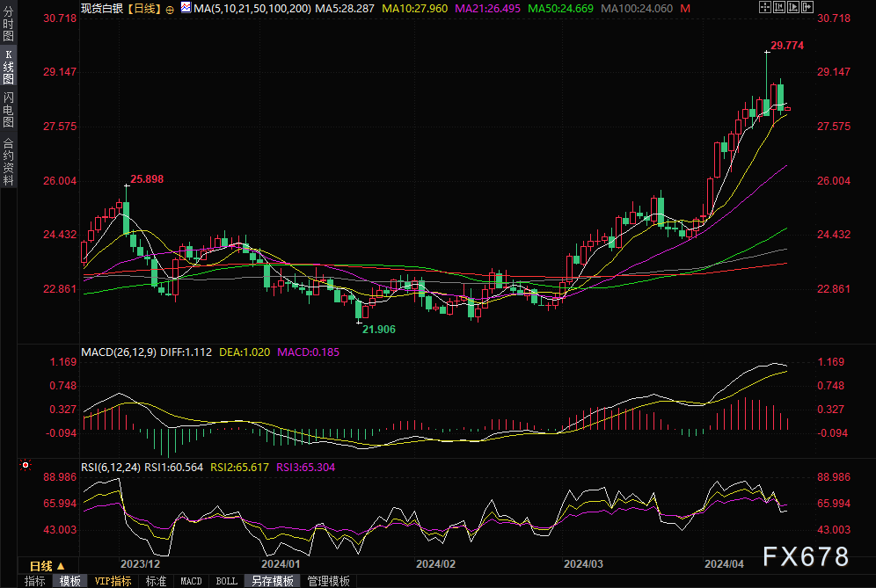Click the MA indicator chart icon
The height and width of the screenshot is (588, 876).
pos(186,8)
